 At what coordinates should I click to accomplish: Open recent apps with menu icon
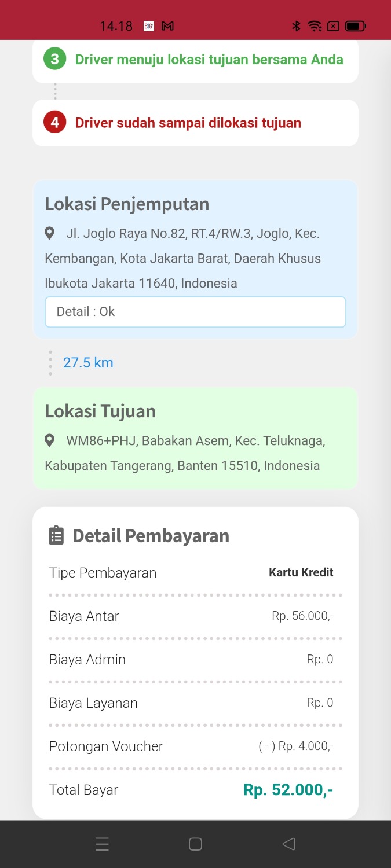pyautogui.click(x=102, y=844)
